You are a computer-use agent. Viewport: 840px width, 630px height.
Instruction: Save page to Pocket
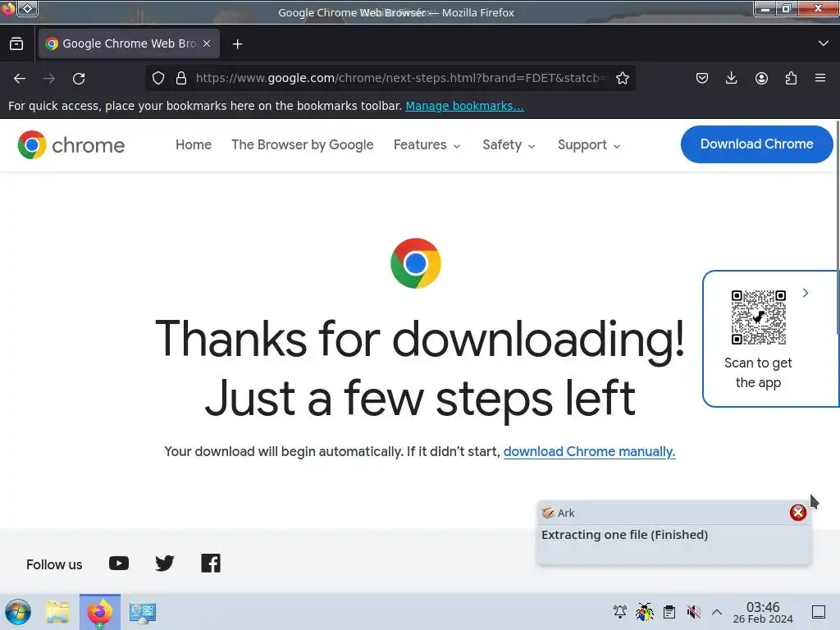[702, 78]
